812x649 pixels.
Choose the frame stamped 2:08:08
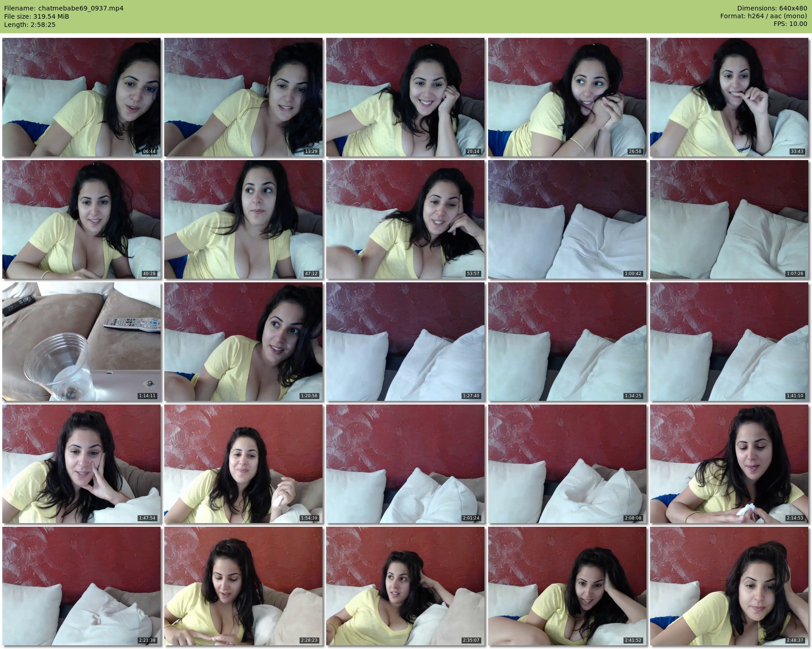click(567, 464)
